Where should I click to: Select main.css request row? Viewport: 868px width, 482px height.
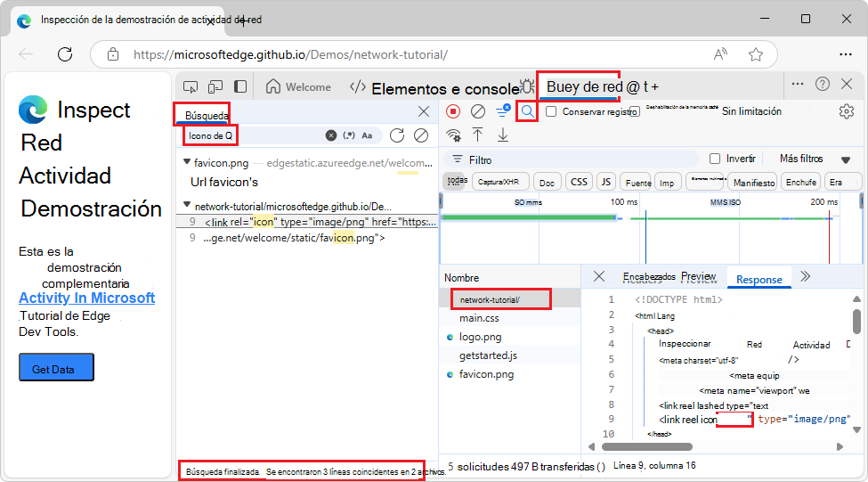coord(510,318)
